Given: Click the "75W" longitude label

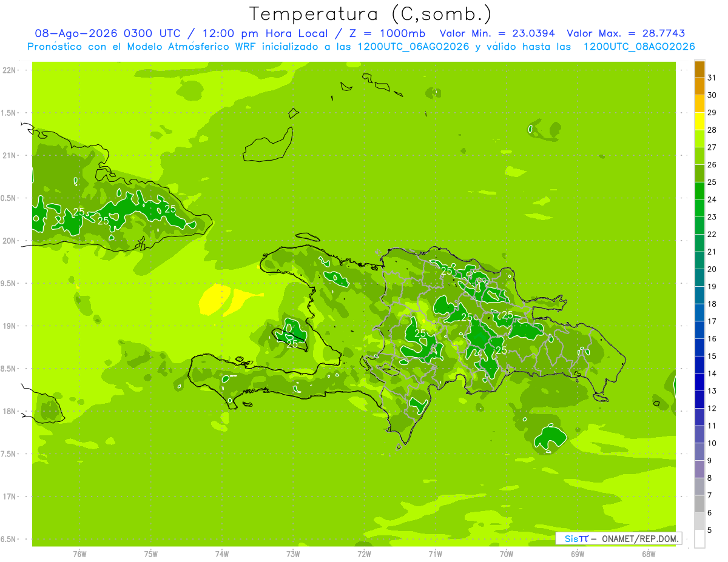Looking at the screenshot, I should [x=151, y=554].
